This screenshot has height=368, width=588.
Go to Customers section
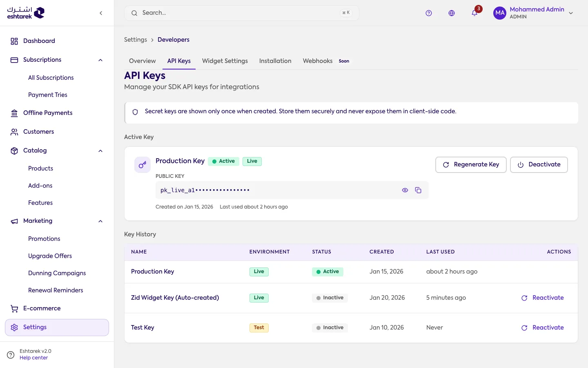click(x=57, y=132)
